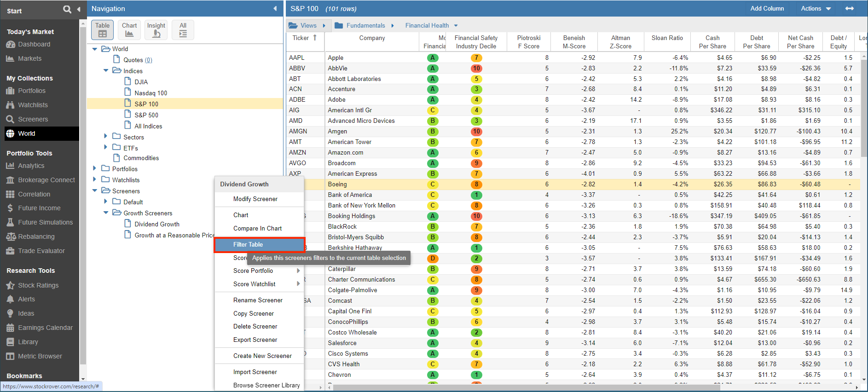The height and width of the screenshot is (392, 868).
Task: Select Nasdaq 100 in tree
Action: coord(150,93)
